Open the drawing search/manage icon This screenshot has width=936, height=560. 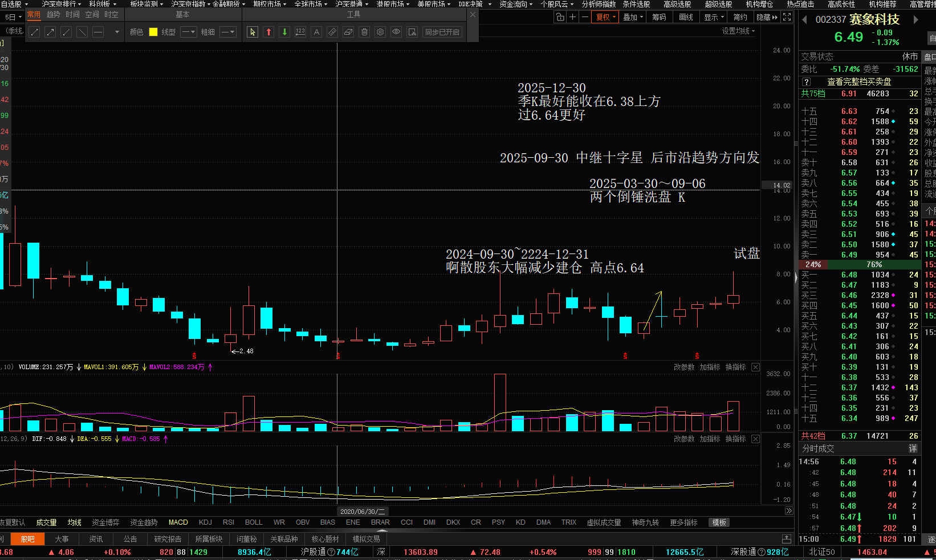(x=412, y=32)
